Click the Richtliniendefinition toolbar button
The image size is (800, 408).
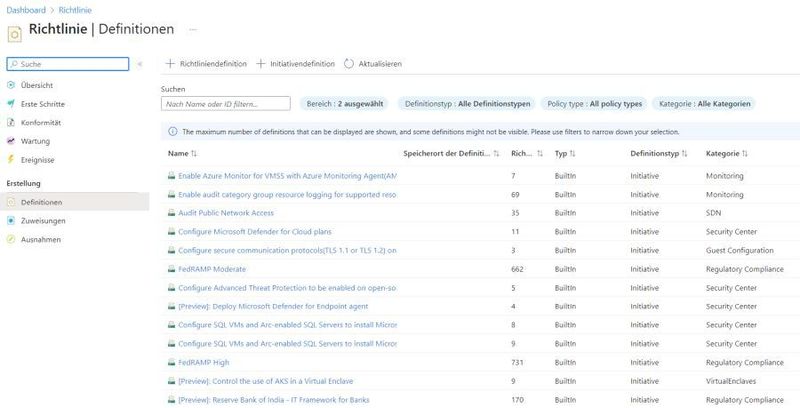[x=206, y=64]
